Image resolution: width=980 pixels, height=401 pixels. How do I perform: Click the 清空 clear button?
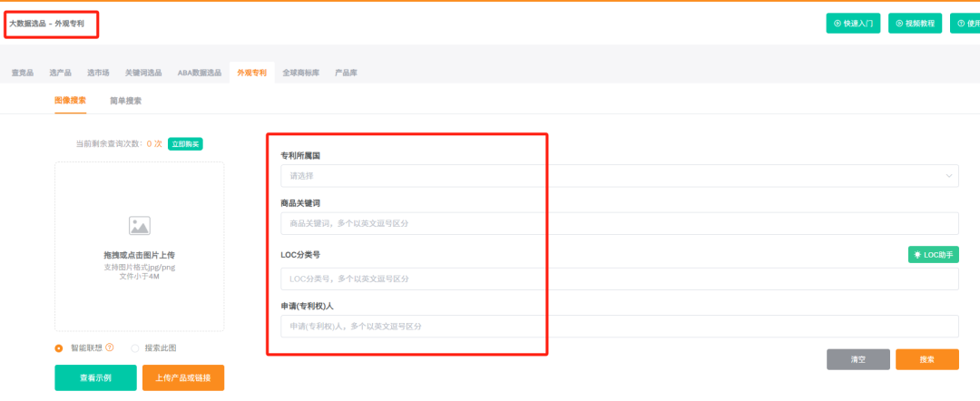pos(858,360)
